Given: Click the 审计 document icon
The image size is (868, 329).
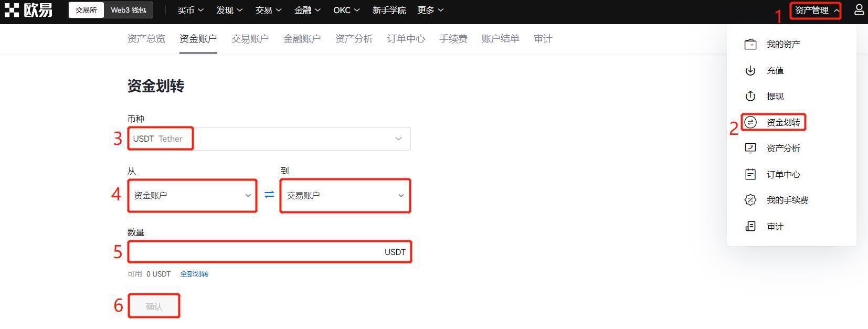Looking at the screenshot, I should 750,226.
